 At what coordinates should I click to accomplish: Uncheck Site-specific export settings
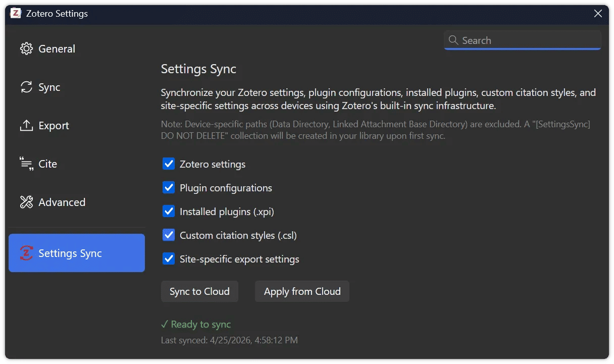click(x=169, y=258)
